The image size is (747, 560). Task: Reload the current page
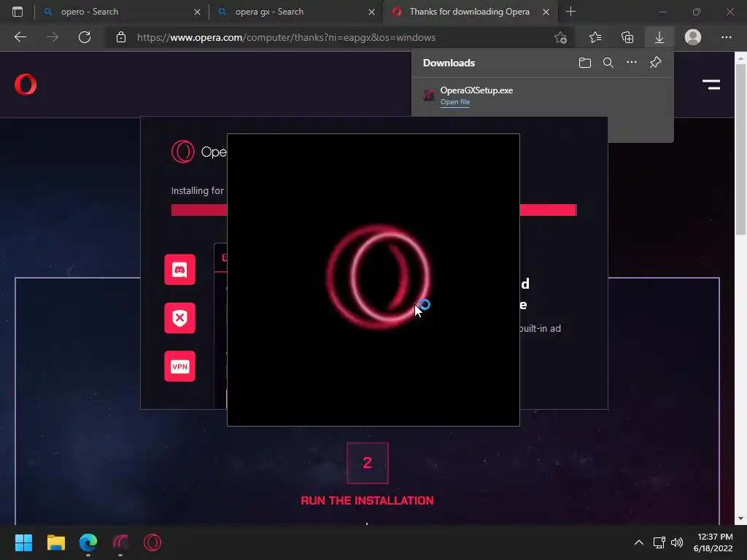tap(85, 37)
